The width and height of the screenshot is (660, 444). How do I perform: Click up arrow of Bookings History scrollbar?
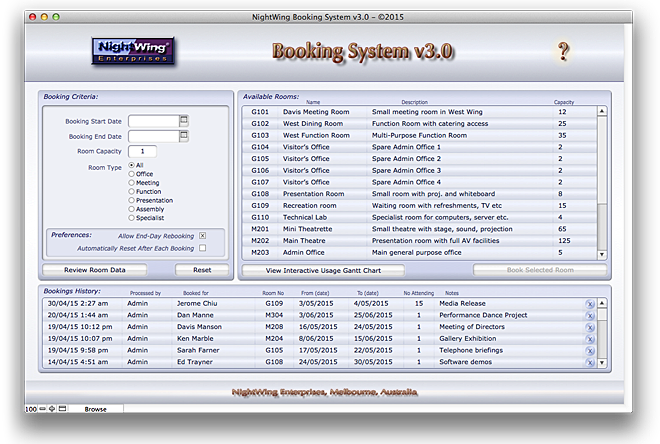[x=602, y=303]
